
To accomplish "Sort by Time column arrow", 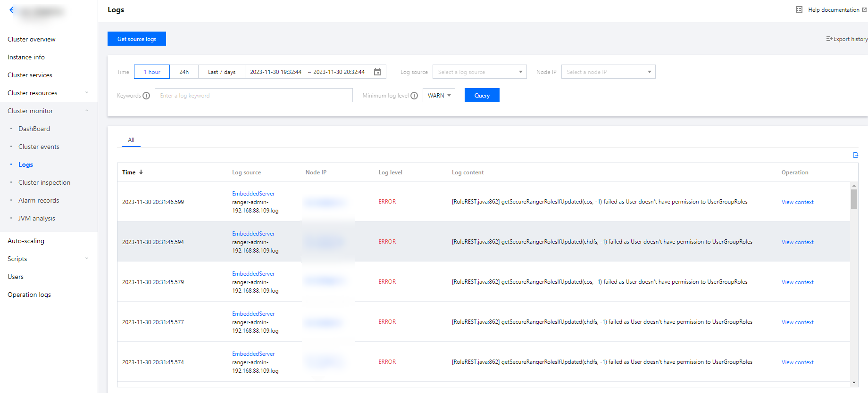I will pyautogui.click(x=141, y=172).
